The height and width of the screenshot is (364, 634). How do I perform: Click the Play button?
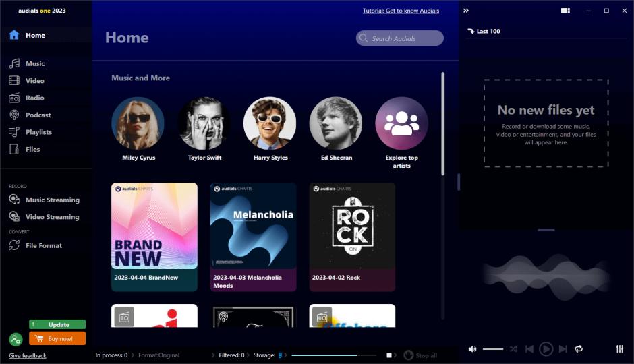546,349
